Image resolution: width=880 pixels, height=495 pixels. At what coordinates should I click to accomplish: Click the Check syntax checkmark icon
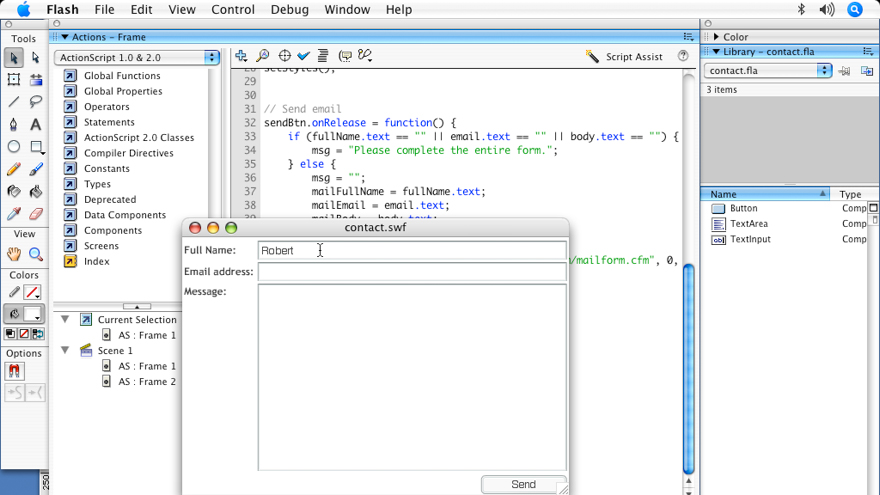coord(304,56)
